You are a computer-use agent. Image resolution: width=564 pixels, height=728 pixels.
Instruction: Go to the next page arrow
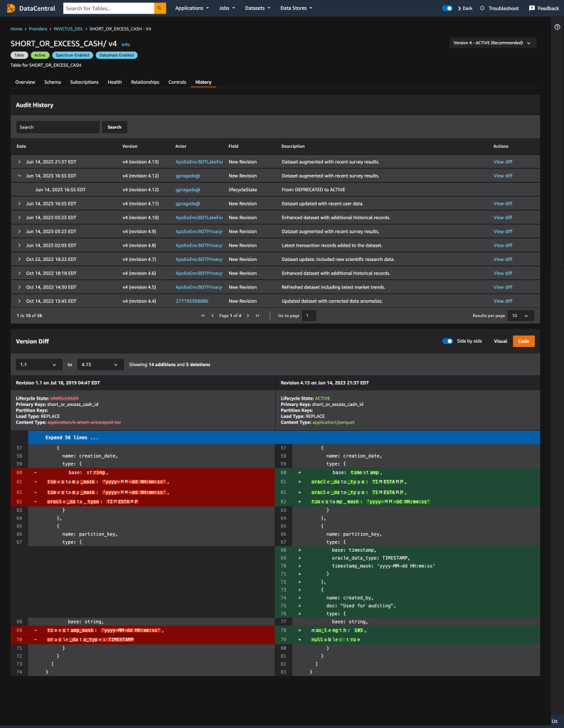tap(248, 316)
